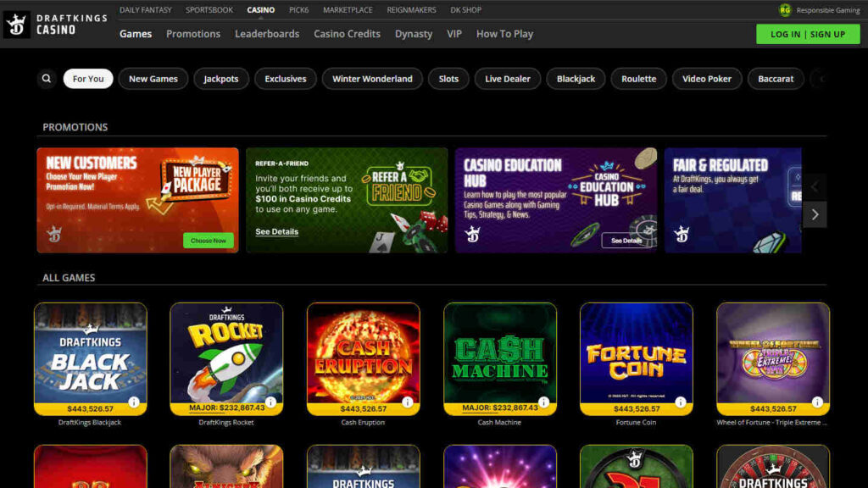The height and width of the screenshot is (488, 868).
Task: Open Marketplace from top bar
Action: 348,10
